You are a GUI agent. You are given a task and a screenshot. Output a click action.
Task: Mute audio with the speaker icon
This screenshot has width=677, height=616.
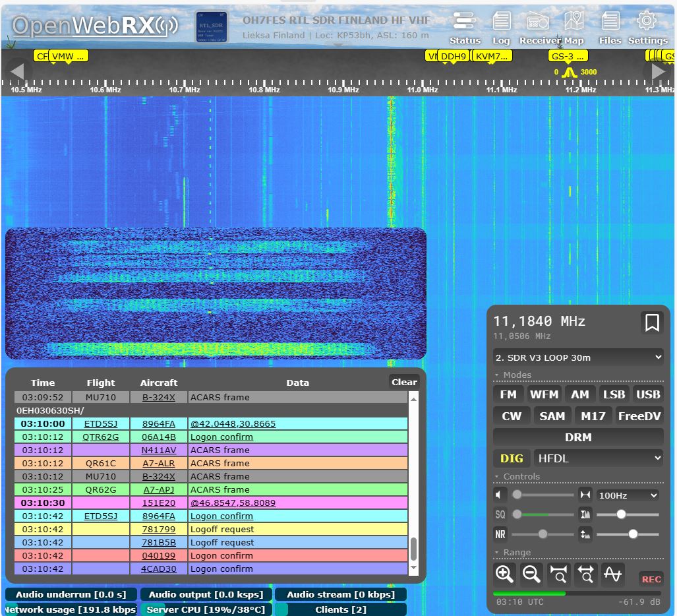tap(501, 495)
